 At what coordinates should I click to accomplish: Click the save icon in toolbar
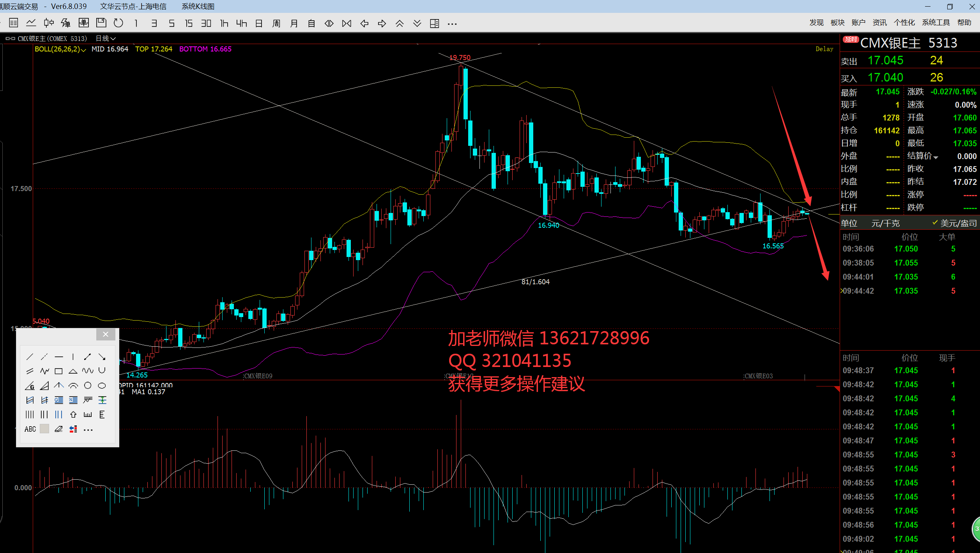(101, 23)
